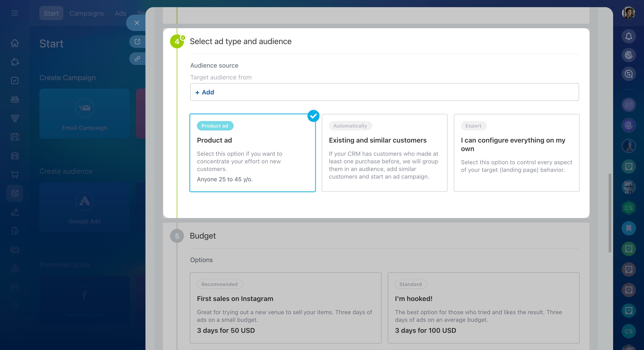Open the Budget step 5 marker
Screen dimensions: 644x350
click(x=177, y=236)
